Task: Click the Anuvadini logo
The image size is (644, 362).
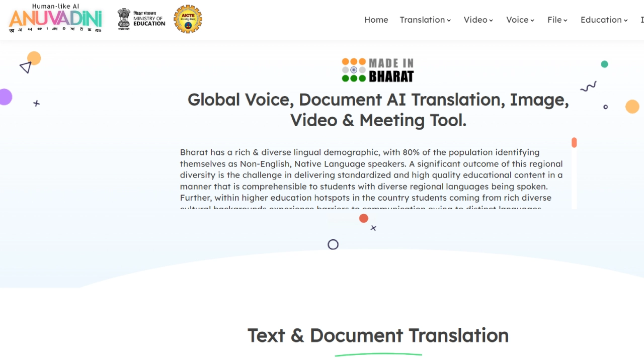Action: [x=55, y=19]
